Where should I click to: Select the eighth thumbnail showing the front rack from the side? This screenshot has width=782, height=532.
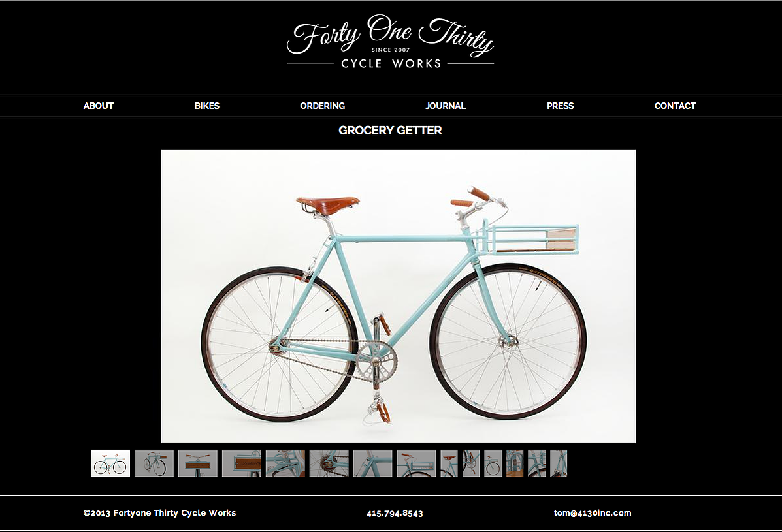(416, 463)
